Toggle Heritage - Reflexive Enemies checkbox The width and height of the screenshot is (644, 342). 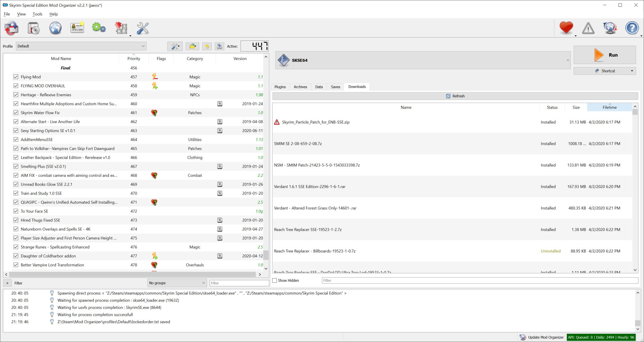point(16,95)
